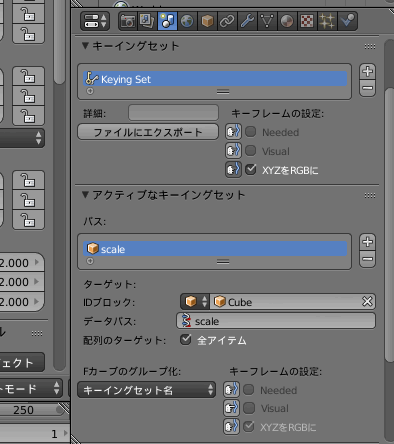Toggle the 全アイテム checkbox

point(185,340)
